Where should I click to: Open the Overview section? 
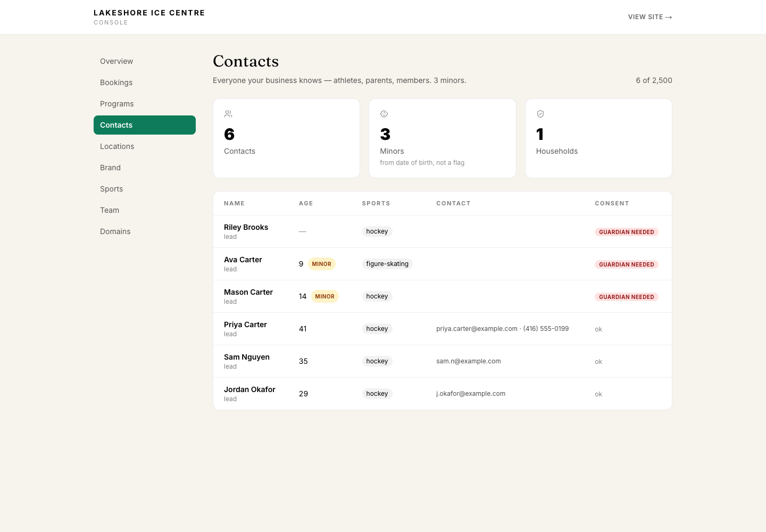[145, 61]
